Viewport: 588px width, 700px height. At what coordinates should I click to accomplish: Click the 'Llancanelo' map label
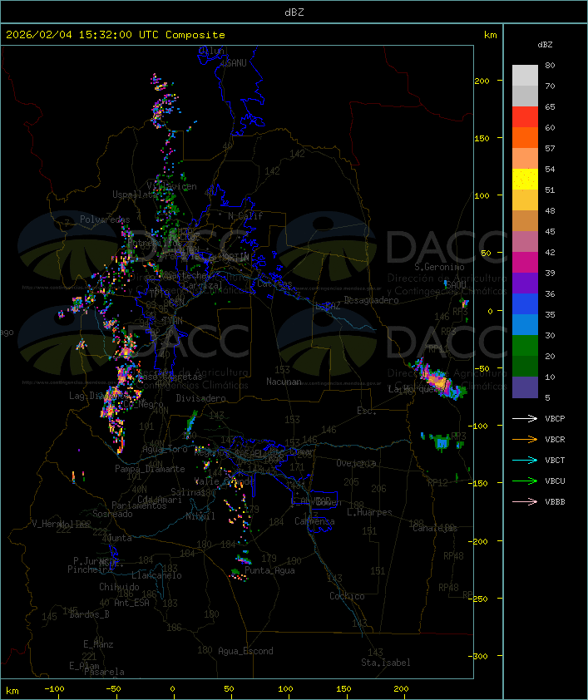click(156, 575)
